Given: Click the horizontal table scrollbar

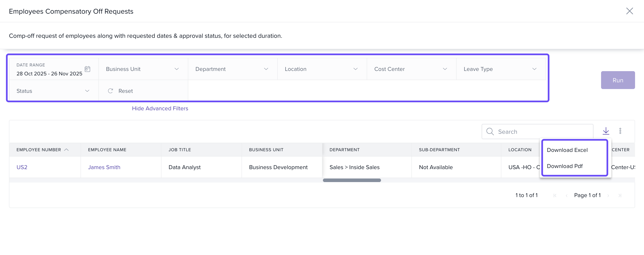Looking at the screenshot, I should coord(352,180).
